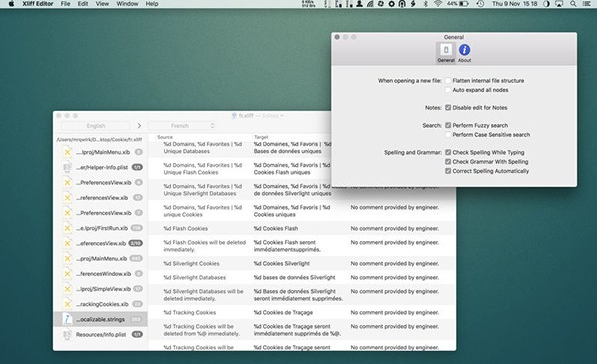Open the French target language dropdown

point(182,126)
